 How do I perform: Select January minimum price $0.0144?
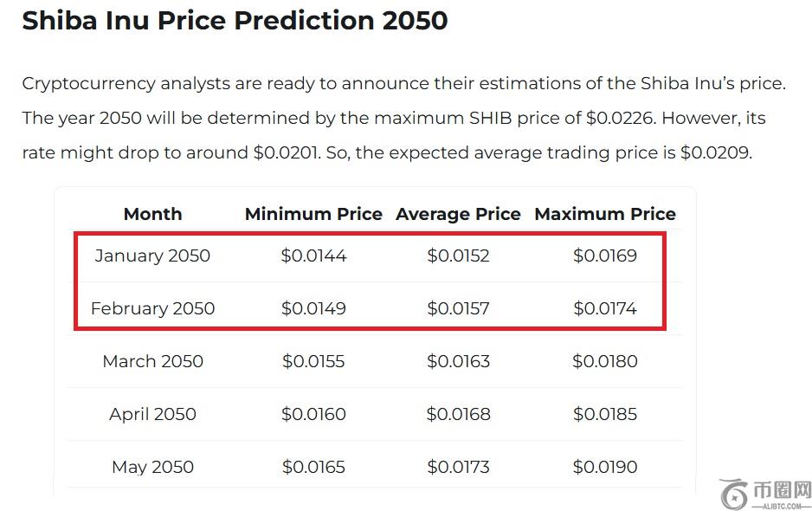point(313,255)
